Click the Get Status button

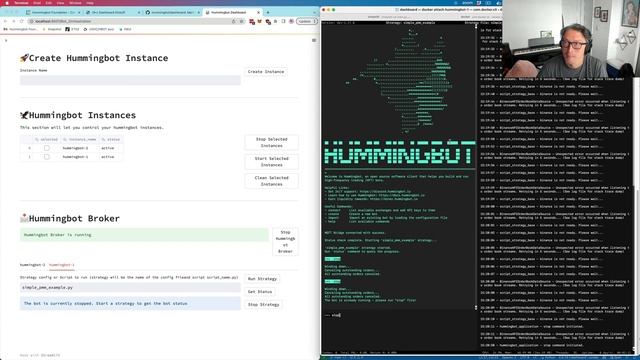260,292
